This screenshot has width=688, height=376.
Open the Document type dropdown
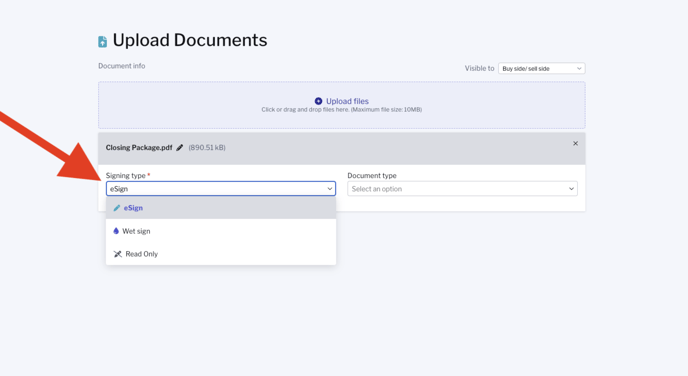point(462,189)
